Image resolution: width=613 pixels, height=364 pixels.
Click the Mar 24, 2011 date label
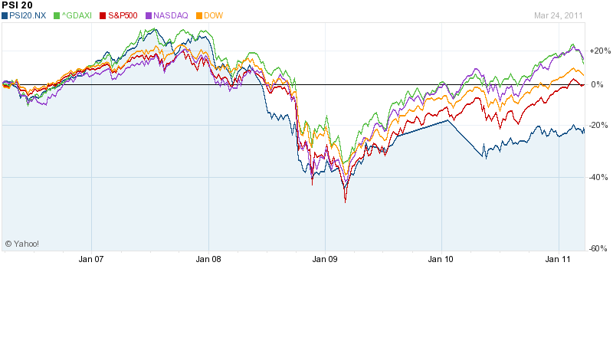559,15
